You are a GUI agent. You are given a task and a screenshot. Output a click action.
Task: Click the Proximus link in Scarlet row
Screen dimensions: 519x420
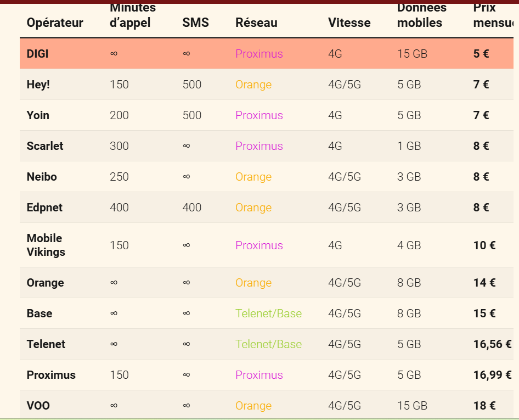(x=259, y=146)
